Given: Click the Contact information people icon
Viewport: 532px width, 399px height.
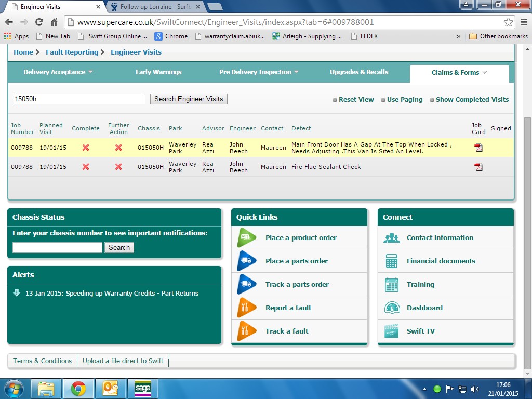Looking at the screenshot, I should 392,238.
